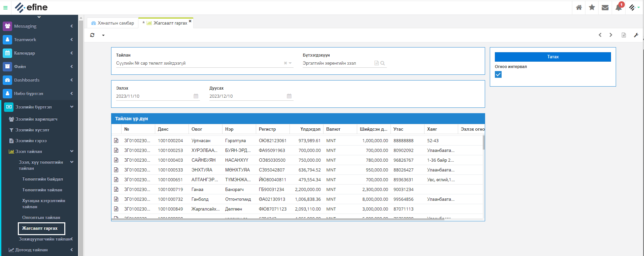
Task: Open the Тайлан dropdown arrow
Action: 290,63
